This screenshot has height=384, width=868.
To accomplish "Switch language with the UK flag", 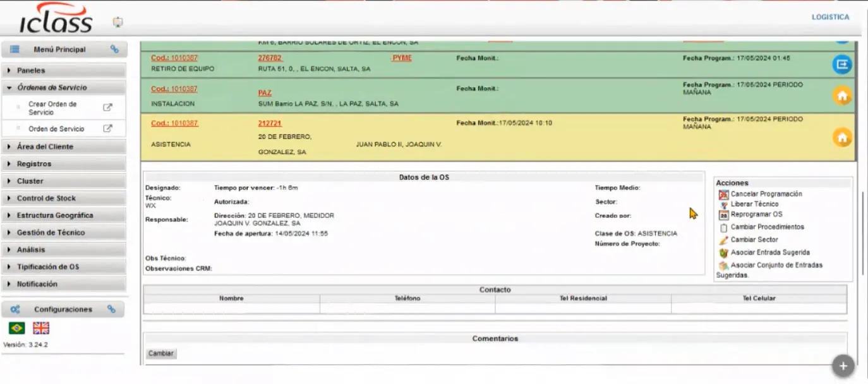I will (x=41, y=328).
